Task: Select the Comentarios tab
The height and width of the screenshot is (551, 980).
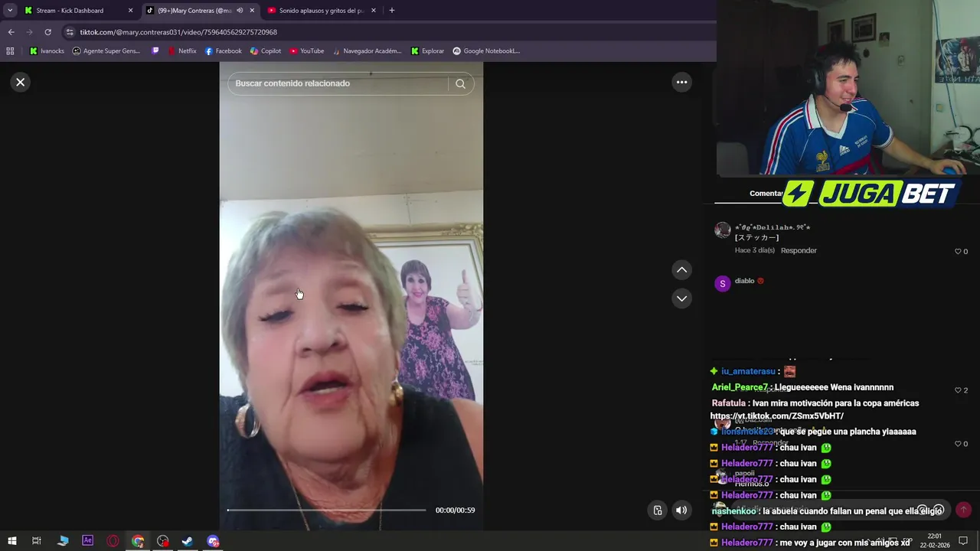Action: click(766, 194)
